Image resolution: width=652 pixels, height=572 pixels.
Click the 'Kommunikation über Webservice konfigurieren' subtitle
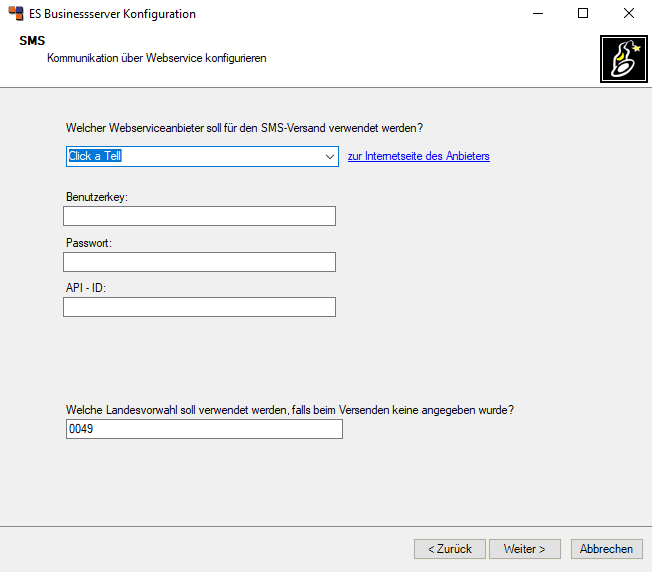156,58
